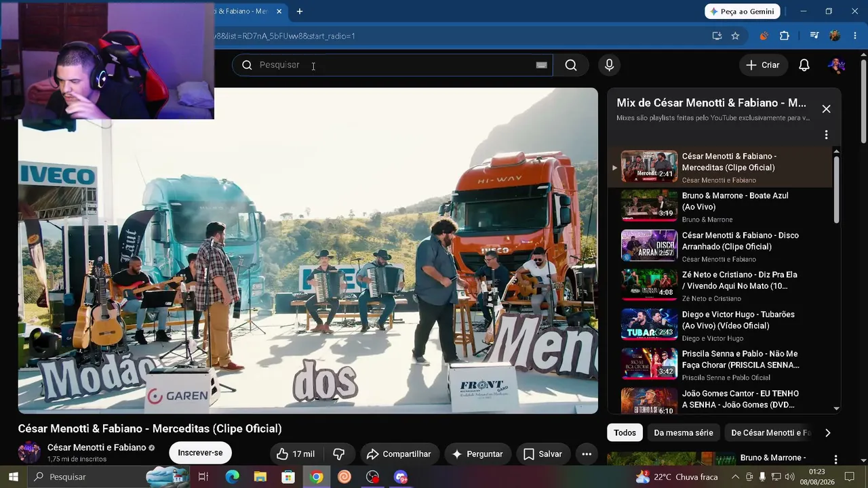868x488 pixels.
Task: Open the César Menotti e Fabiano channel name
Action: click(x=96, y=447)
